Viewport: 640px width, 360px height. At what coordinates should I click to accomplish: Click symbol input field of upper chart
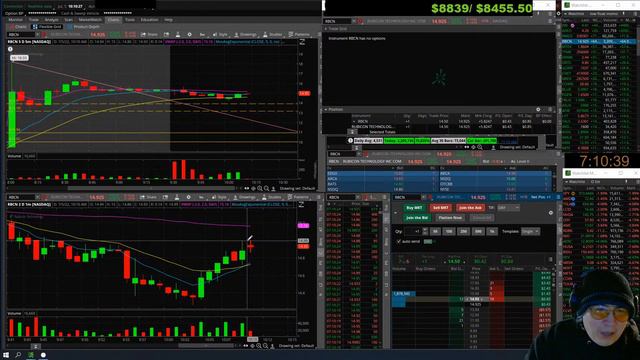point(21,35)
